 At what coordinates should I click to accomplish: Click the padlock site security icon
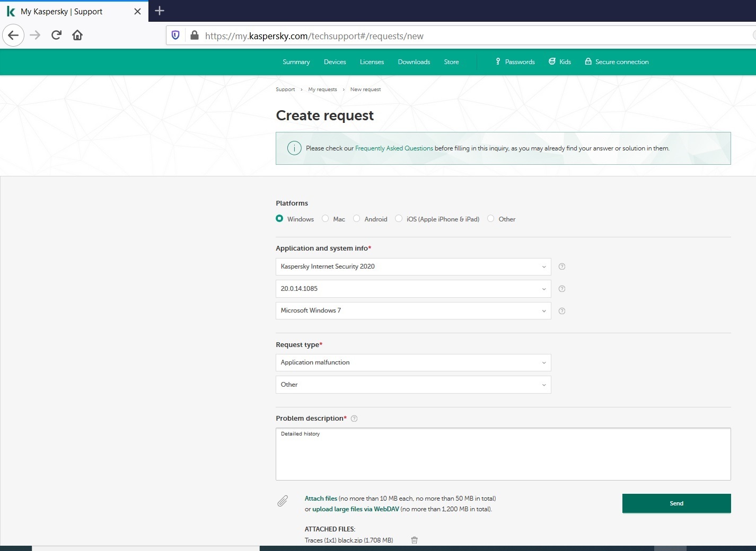195,35
